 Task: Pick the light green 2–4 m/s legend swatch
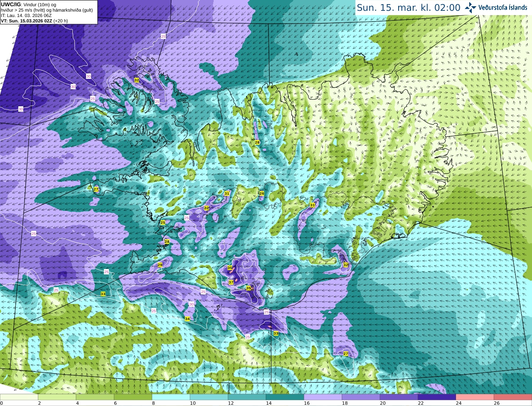point(57,397)
